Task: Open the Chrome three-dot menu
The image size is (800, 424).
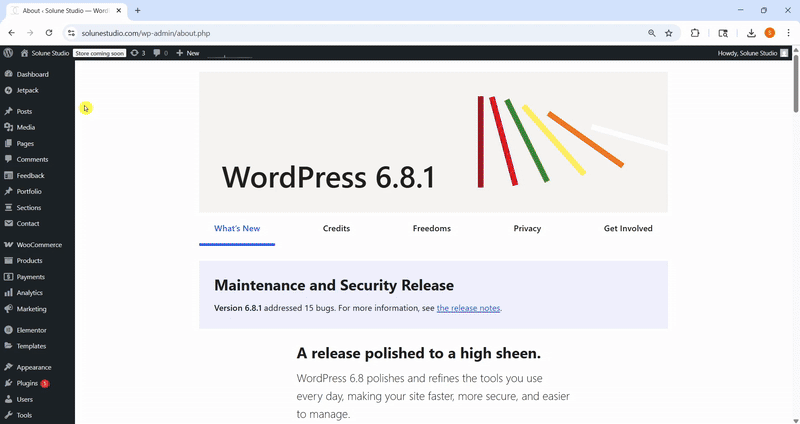Action: point(788,33)
